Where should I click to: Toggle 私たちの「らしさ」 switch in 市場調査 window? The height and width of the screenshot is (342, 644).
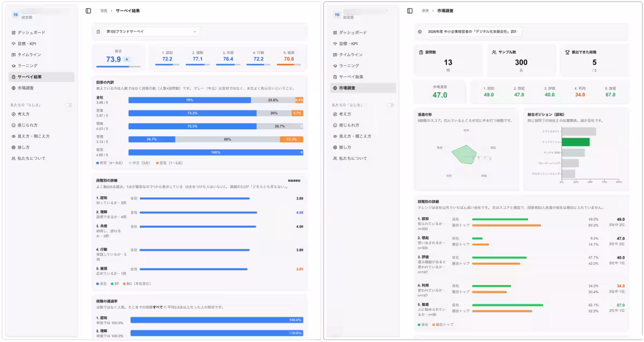pos(390,105)
